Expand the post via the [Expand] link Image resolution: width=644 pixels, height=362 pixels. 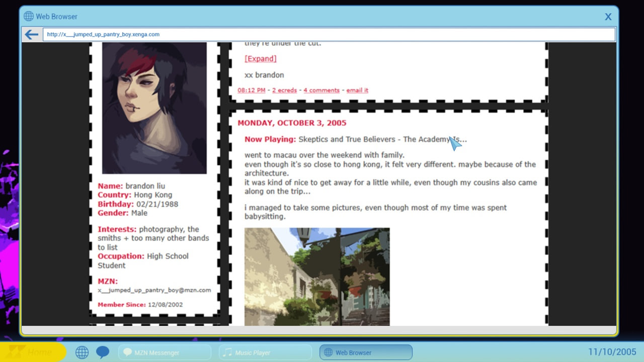260,58
